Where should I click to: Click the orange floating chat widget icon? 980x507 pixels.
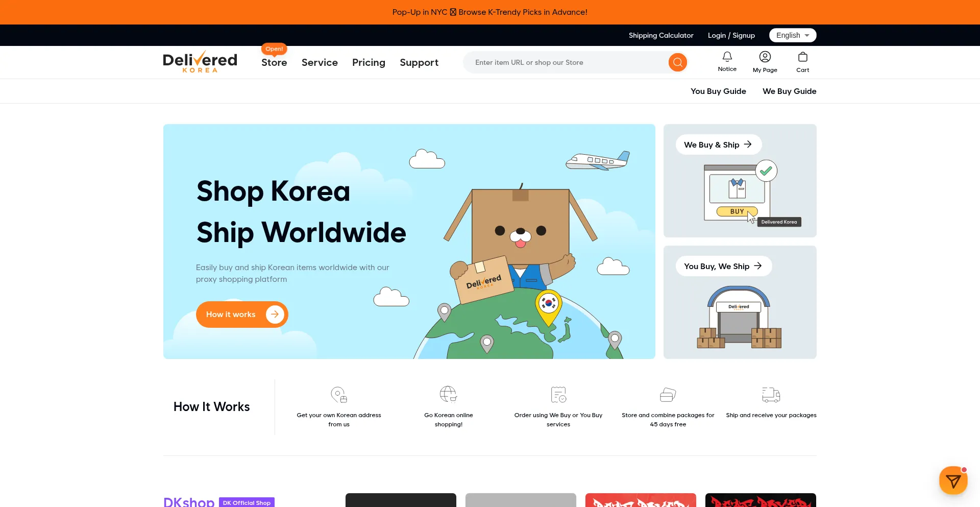[953, 480]
